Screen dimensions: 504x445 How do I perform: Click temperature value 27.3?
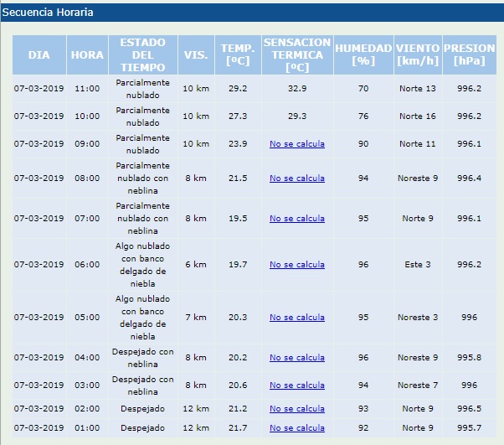tap(238, 116)
